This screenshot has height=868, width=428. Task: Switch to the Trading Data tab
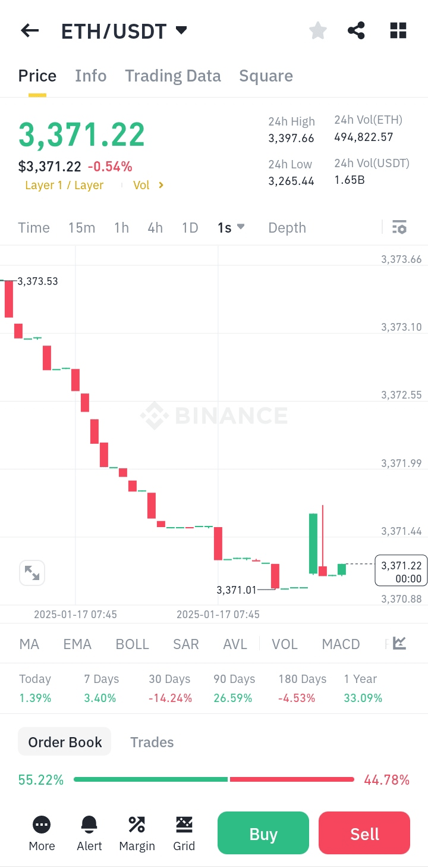172,76
